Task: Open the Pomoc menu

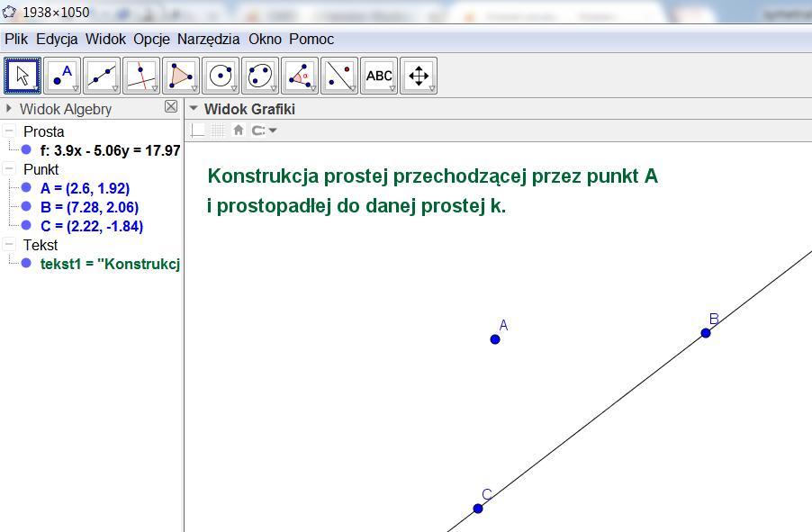Action: click(x=311, y=40)
